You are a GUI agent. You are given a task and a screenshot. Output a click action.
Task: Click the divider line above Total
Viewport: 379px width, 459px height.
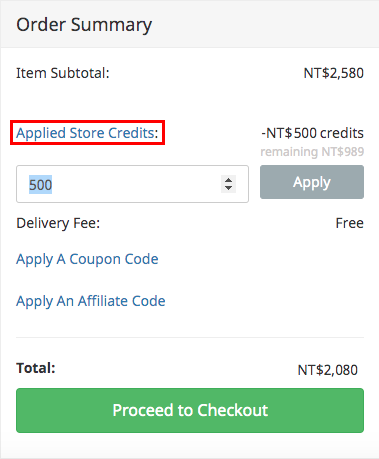coord(190,337)
